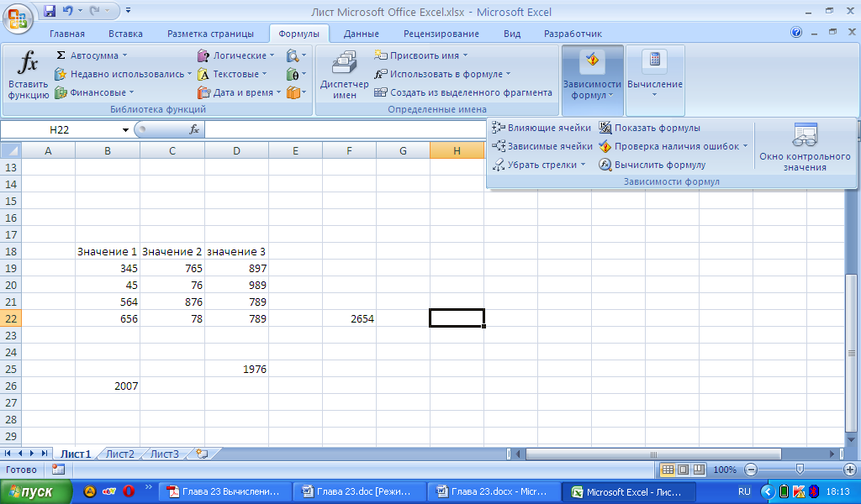861x504 pixels.
Task: Expand the Calculation (Вычисление) group
Action: click(655, 80)
